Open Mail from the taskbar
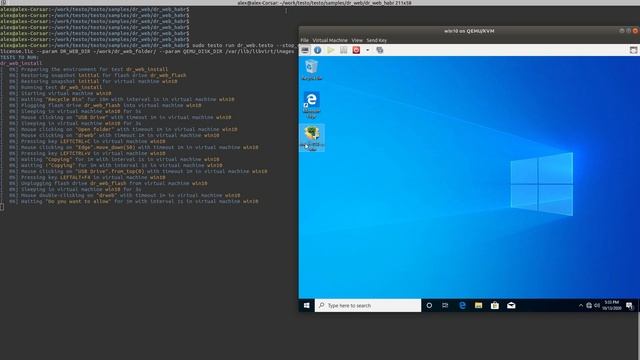640x360 pixels. pos(511,305)
